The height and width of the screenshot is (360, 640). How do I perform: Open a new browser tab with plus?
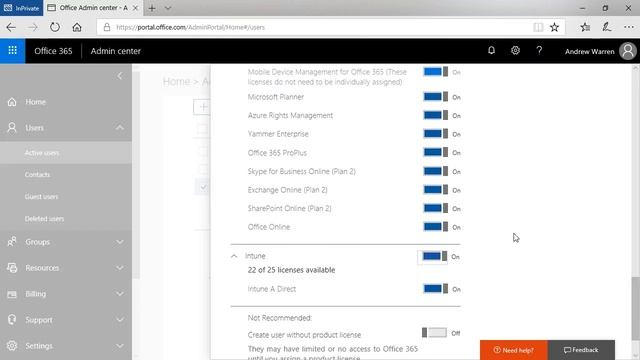[152, 8]
